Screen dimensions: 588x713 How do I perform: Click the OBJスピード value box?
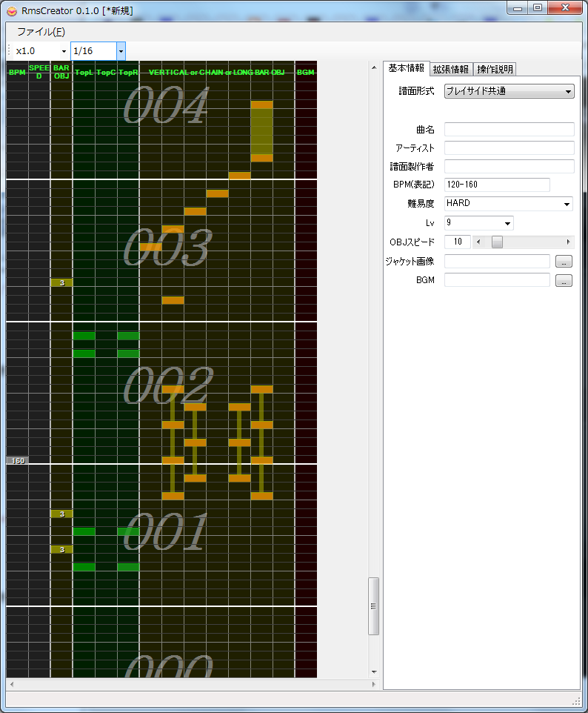(457, 242)
